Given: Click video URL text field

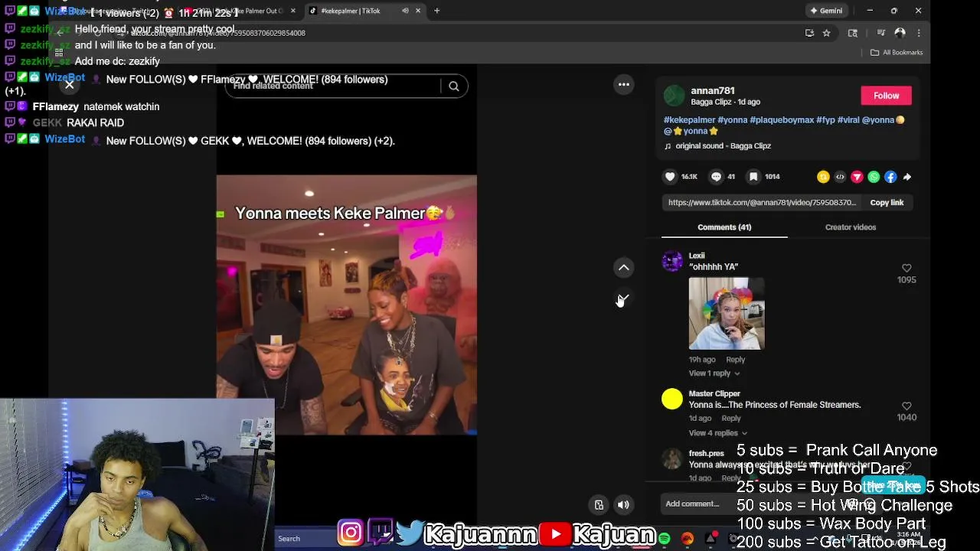Looking at the screenshot, I should 762,203.
